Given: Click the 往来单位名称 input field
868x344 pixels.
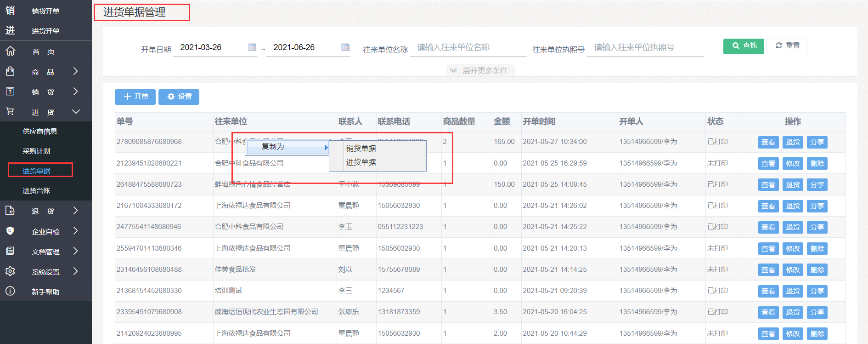Looking at the screenshot, I should [x=468, y=48].
